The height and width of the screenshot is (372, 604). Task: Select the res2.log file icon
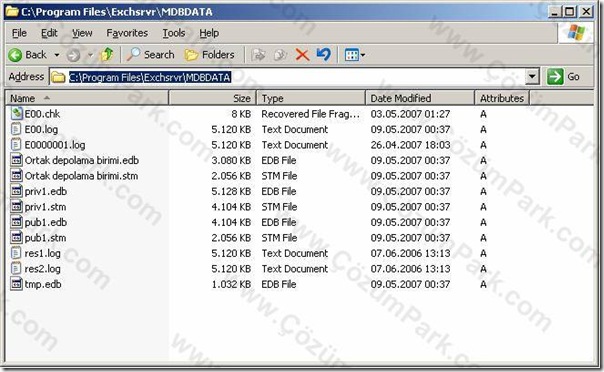coord(17,268)
